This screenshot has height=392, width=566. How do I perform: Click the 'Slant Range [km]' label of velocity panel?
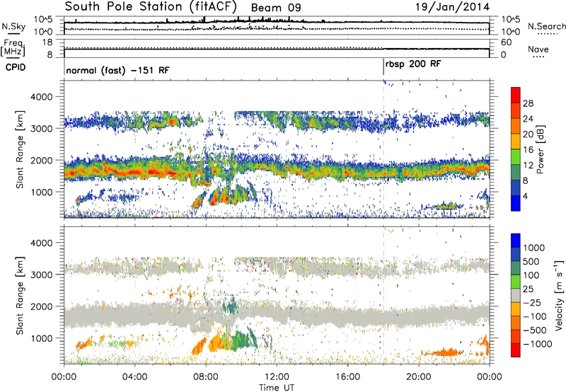click(x=20, y=295)
